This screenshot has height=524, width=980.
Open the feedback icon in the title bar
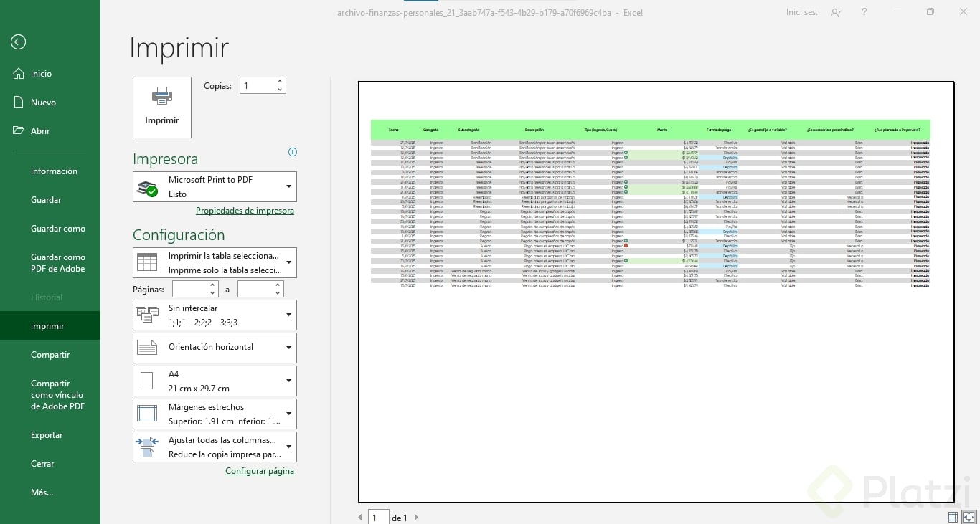click(x=837, y=12)
